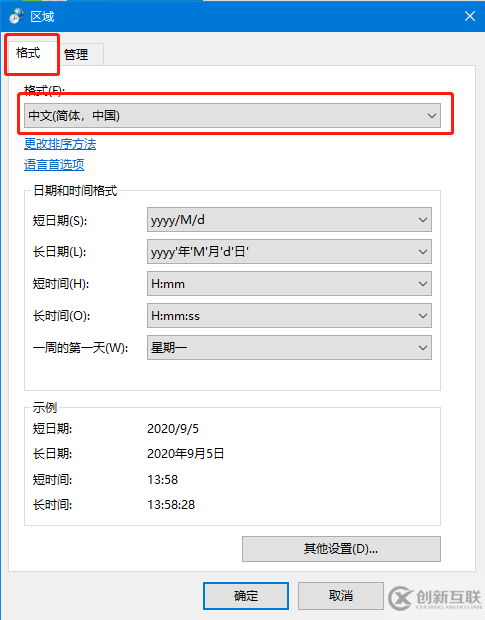Close the 区域 dialog window
This screenshot has width=485, height=620.
tap(470, 16)
